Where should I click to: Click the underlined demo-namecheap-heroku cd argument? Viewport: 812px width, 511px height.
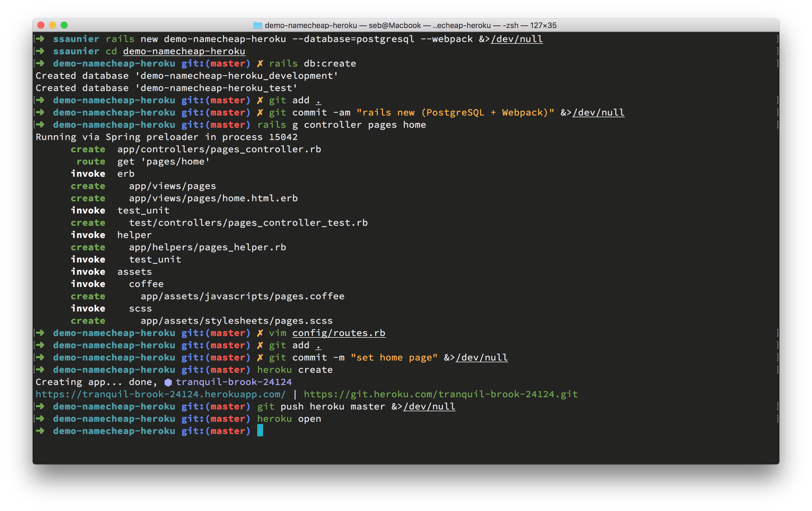pyautogui.click(x=184, y=51)
